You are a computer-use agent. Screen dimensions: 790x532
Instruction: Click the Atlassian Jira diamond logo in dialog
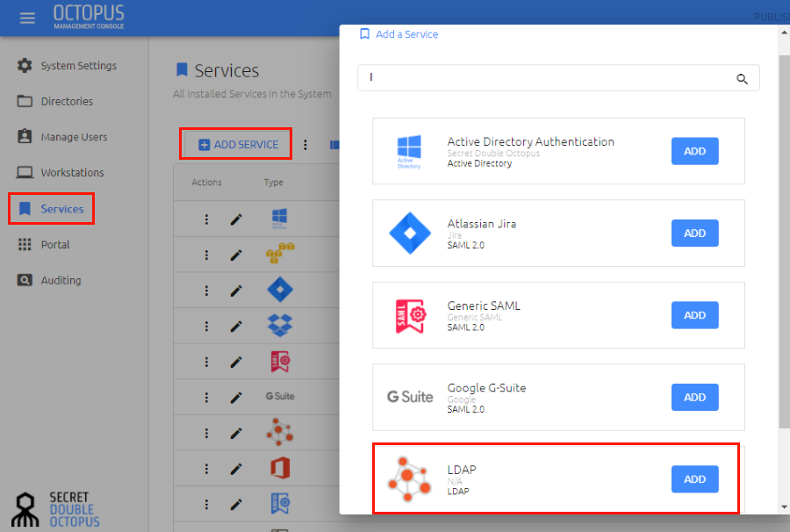tap(410, 234)
